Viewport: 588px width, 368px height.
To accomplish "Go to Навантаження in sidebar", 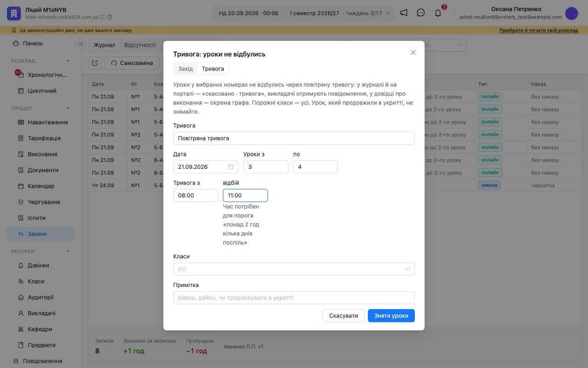I will [40, 122].
